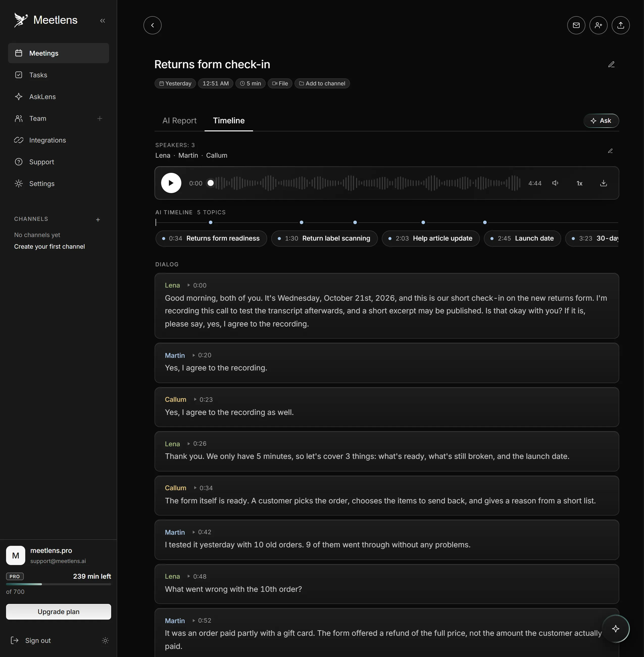Screen dimensions: 644x657
Task: Open the meetlens.pro account profile
Action: pos(58,555)
